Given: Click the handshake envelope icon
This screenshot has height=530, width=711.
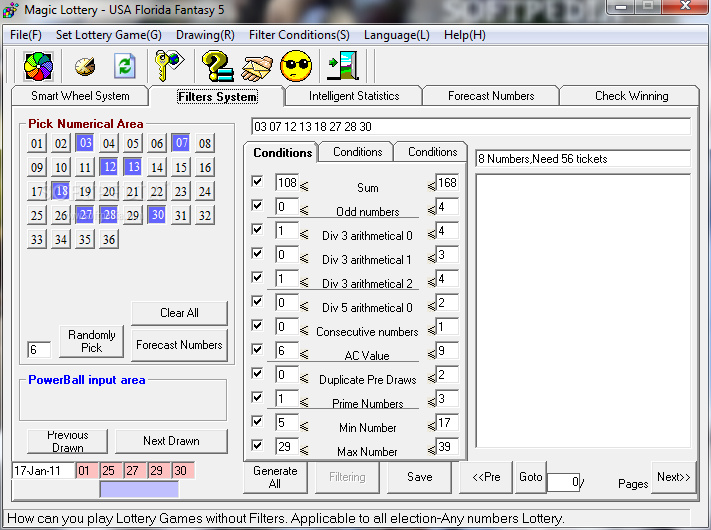Looking at the screenshot, I should (257, 68).
